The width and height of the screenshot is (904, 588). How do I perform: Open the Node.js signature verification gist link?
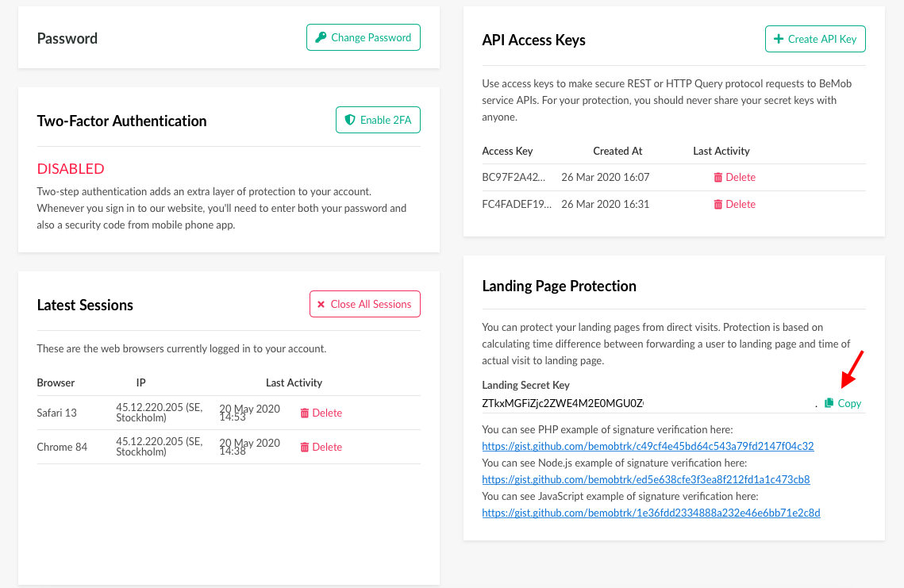646,479
